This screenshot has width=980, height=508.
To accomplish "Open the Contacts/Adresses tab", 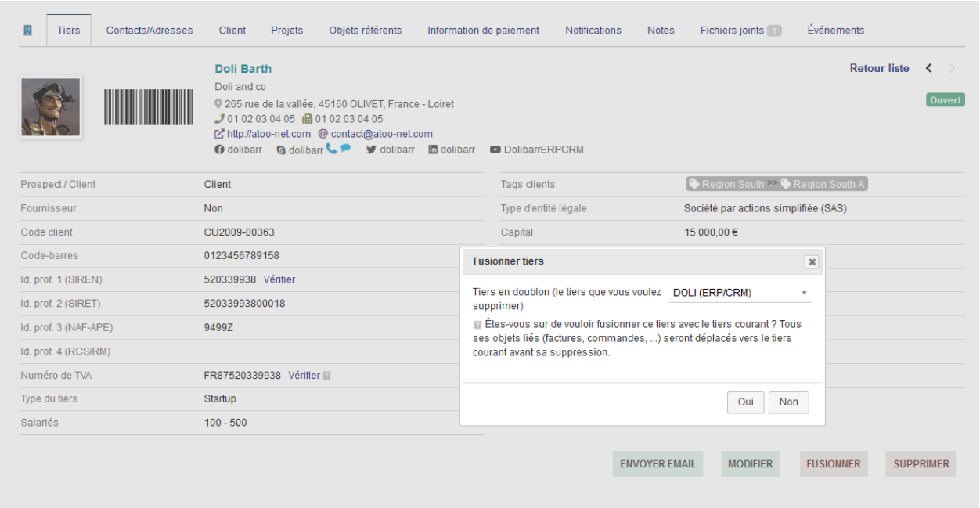I will tap(150, 31).
